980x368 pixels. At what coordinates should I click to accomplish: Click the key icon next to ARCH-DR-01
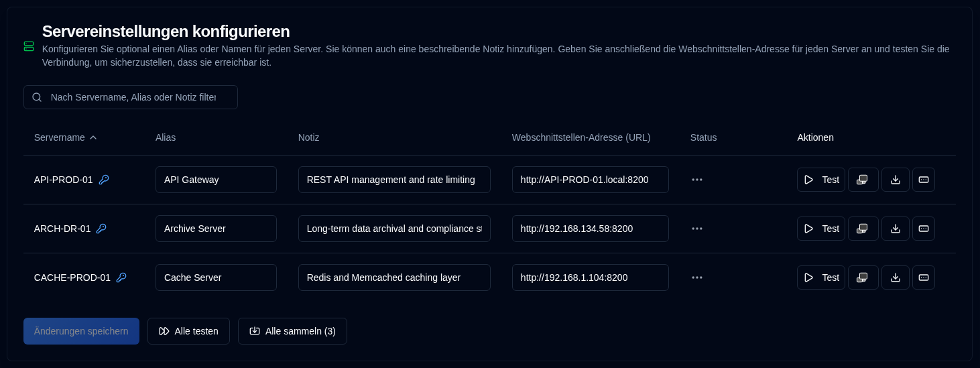pos(101,229)
